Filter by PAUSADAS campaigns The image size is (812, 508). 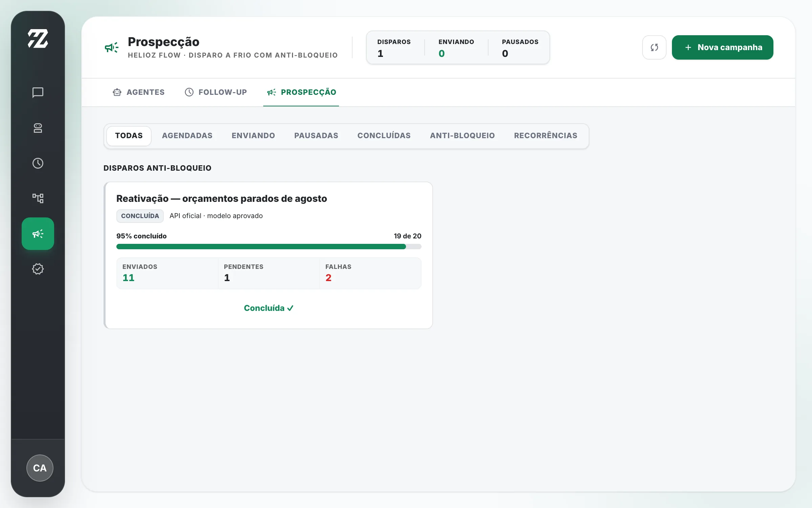pos(316,136)
